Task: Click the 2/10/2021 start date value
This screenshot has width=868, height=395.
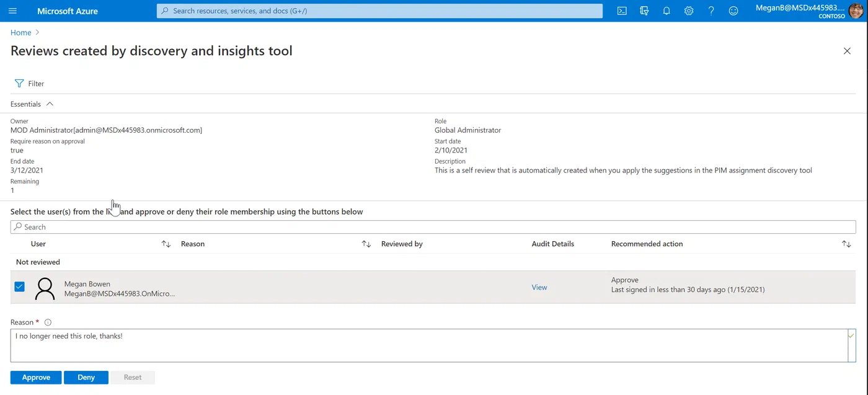Action: coord(451,150)
